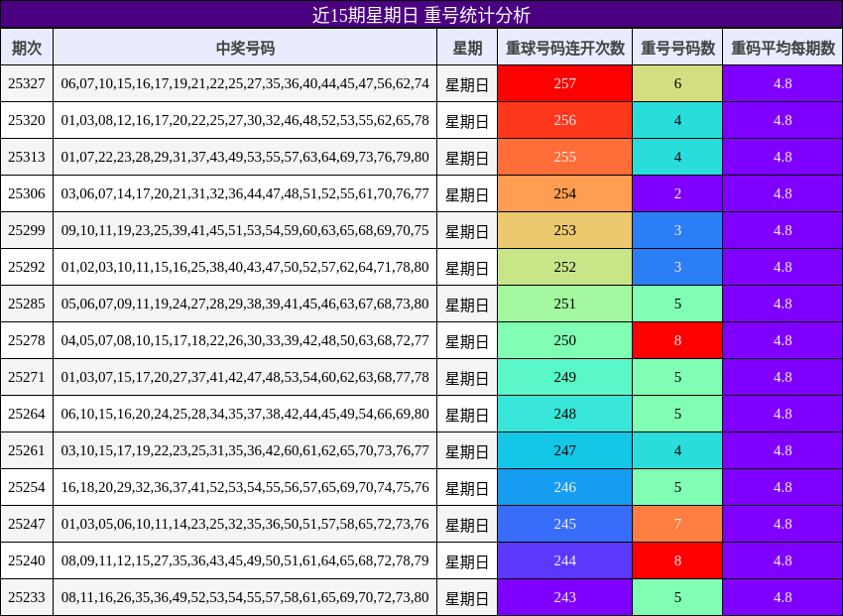This screenshot has width=843, height=616.
Task: Select the 重球号码连开次数 column header
Action: point(564,48)
